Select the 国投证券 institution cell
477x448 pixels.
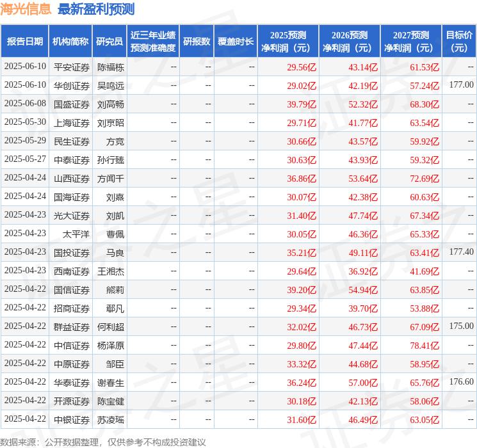coord(72,253)
